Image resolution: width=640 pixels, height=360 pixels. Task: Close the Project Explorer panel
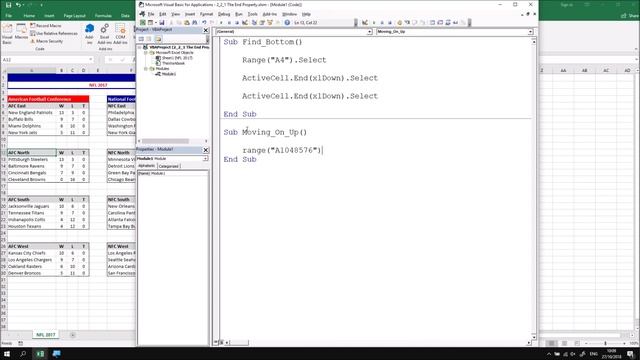tap(206, 30)
